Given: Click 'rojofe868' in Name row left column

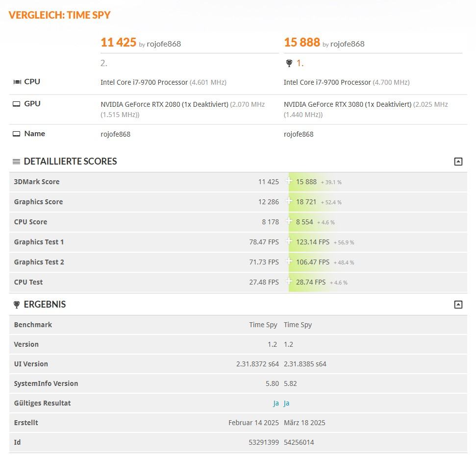Looking at the screenshot, I should (115, 134).
